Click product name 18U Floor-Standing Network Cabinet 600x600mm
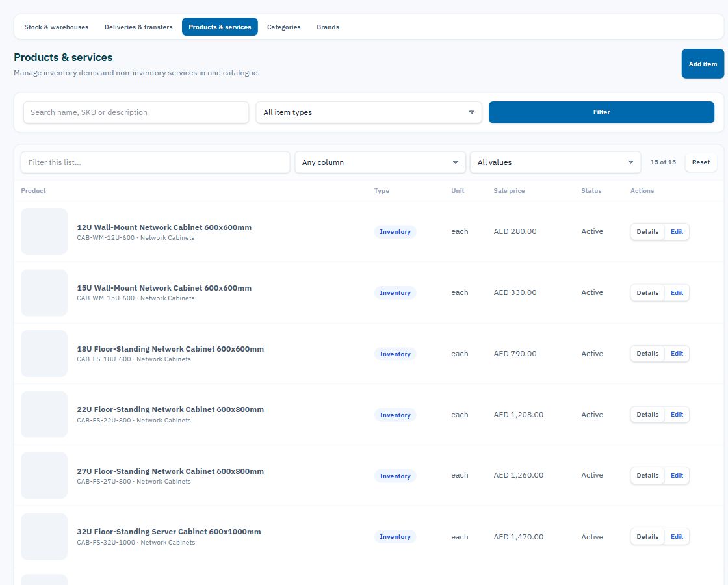Screen dimensions: 728x585 tap(170, 349)
